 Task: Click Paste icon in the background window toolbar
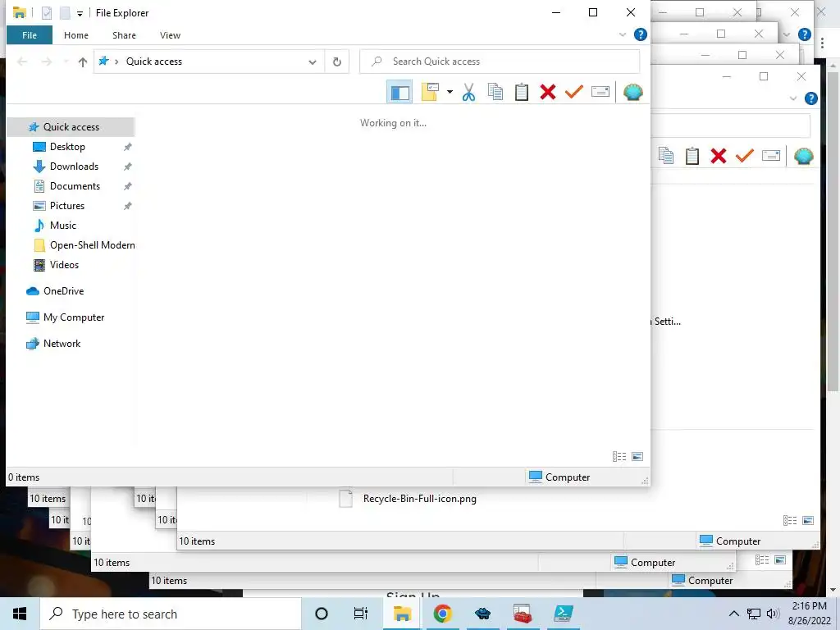(692, 156)
